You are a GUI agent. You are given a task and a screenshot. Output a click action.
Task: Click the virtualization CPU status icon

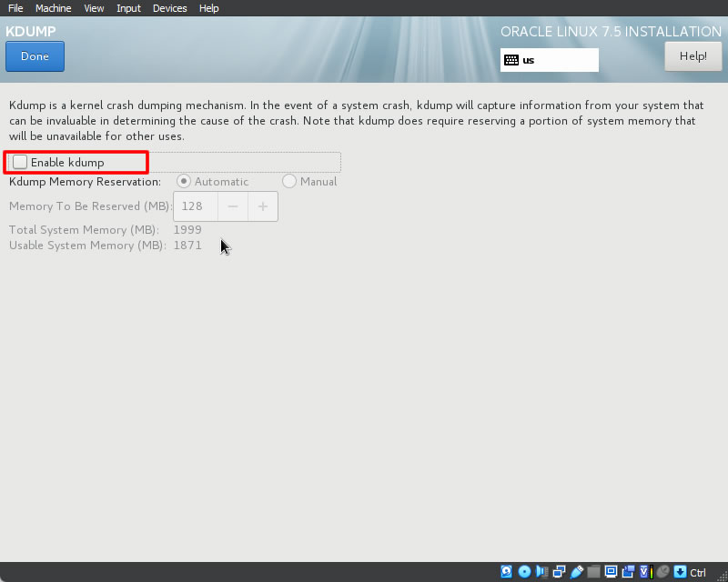(x=646, y=572)
